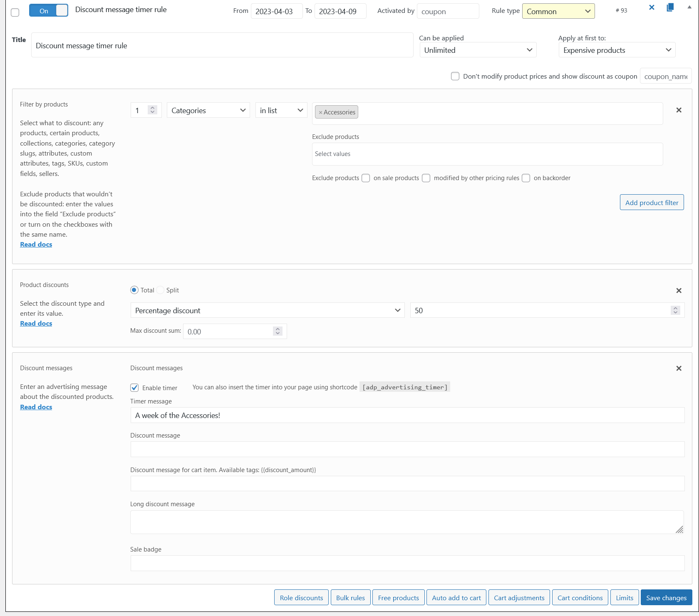Click the adp_advertising_timer shortcode text
Image resolution: width=699 pixels, height=616 pixels.
pos(405,387)
